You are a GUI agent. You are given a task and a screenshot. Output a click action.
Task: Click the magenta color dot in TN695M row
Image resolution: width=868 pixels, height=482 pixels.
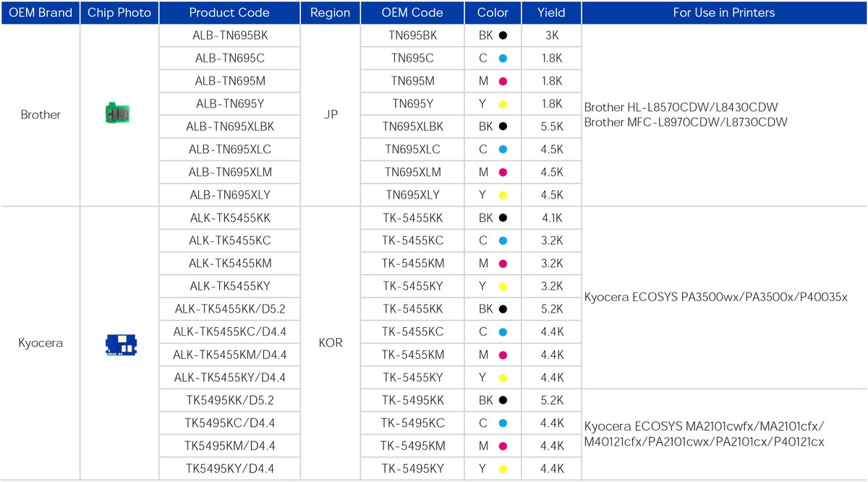click(x=503, y=81)
